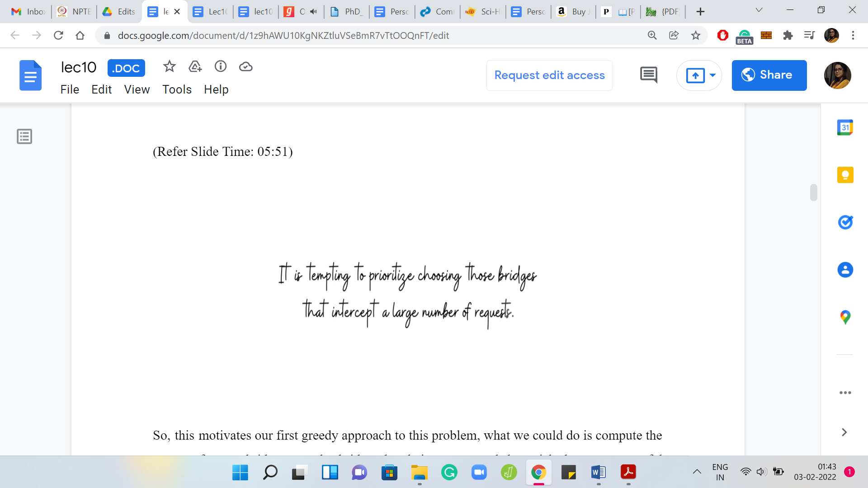Mute the tab playing audio
This screenshot has width=868, height=488.
tap(313, 12)
